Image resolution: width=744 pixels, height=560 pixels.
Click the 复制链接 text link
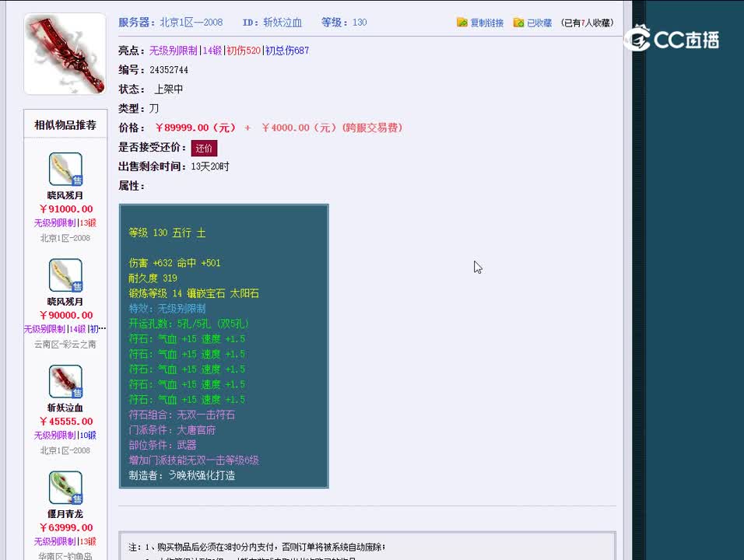(487, 23)
